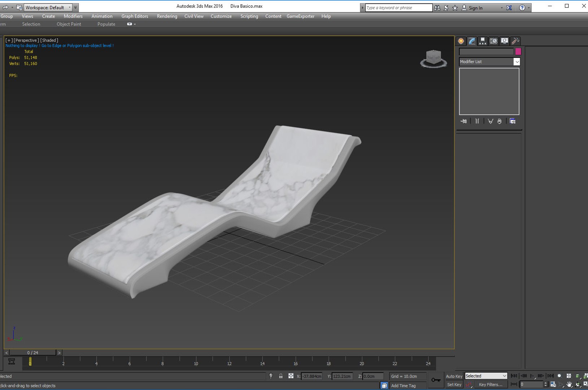Open the Utilities hammer icon

[x=515, y=41]
